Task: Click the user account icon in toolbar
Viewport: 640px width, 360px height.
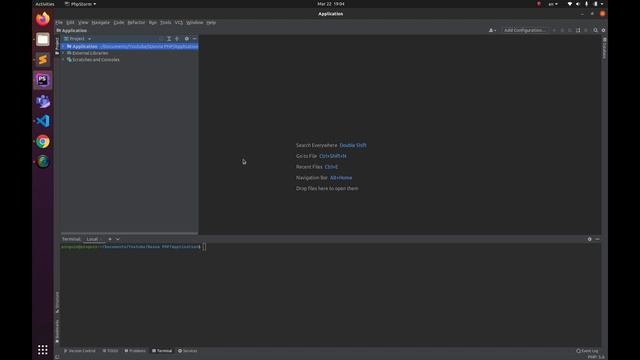Action: 492,30
